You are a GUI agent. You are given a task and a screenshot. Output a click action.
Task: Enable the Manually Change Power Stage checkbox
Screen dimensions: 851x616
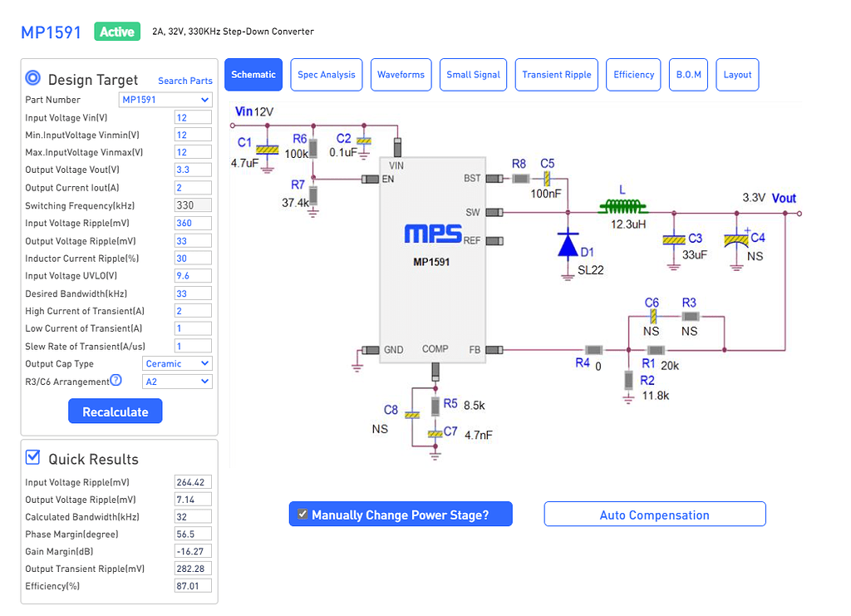pyautogui.click(x=304, y=514)
